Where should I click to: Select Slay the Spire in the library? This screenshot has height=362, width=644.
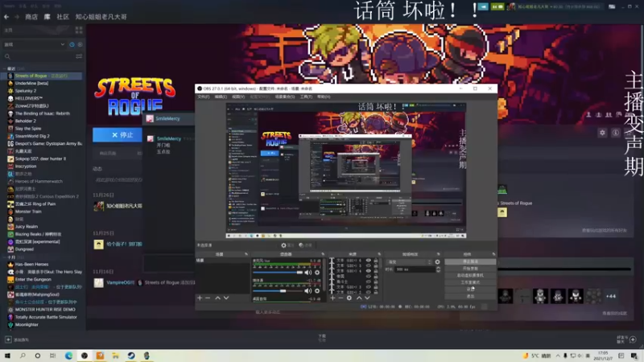[28, 129]
